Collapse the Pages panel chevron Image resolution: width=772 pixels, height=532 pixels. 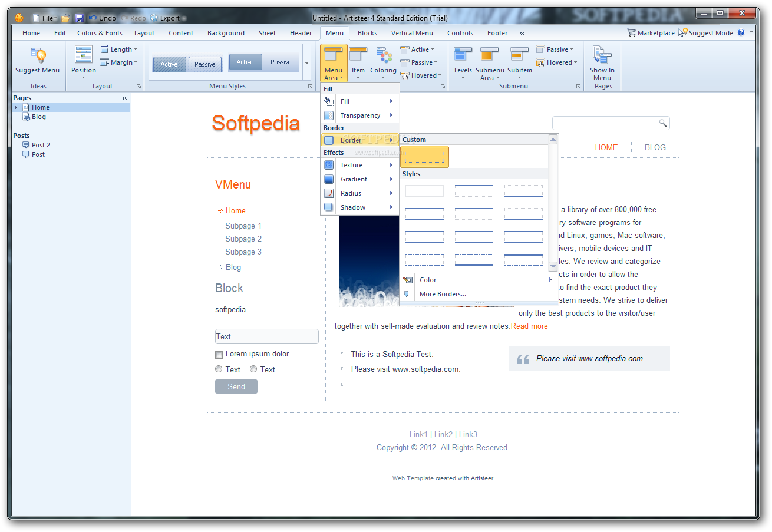tap(124, 98)
